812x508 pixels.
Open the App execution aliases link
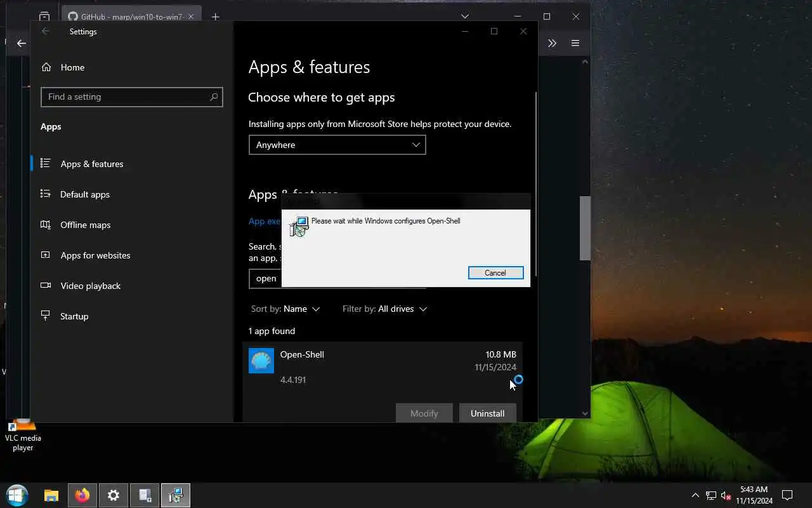click(x=265, y=221)
